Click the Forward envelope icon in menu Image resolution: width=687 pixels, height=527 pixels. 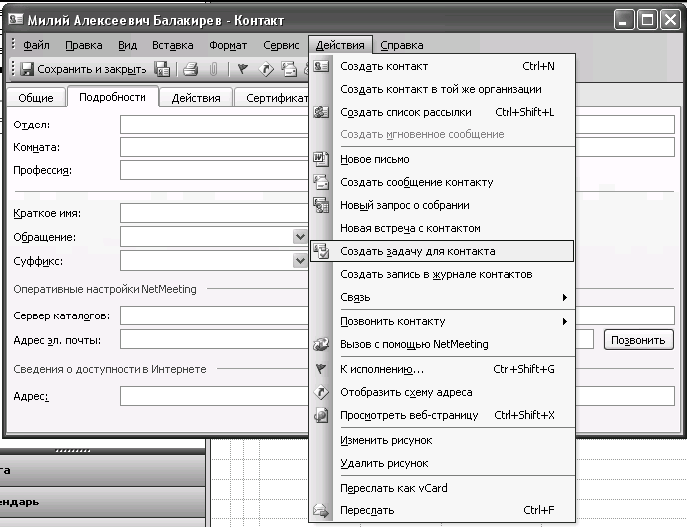click(x=321, y=510)
